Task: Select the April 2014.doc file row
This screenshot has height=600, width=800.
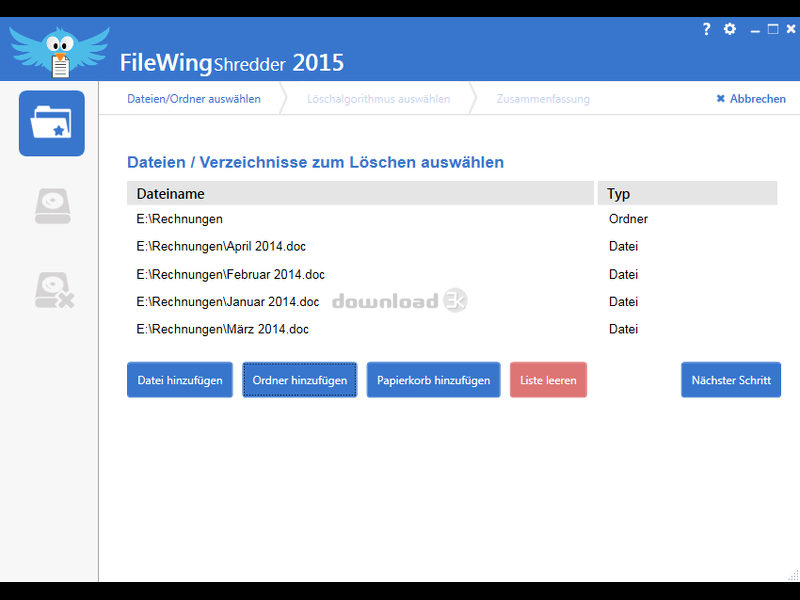Action: [452, 246]
